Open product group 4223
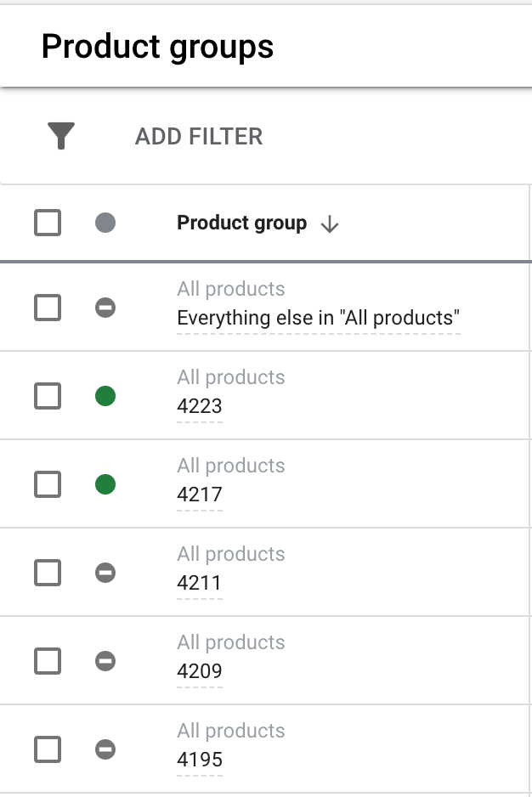The width and height of the screenshot is (532, 797). click(200, 406)
